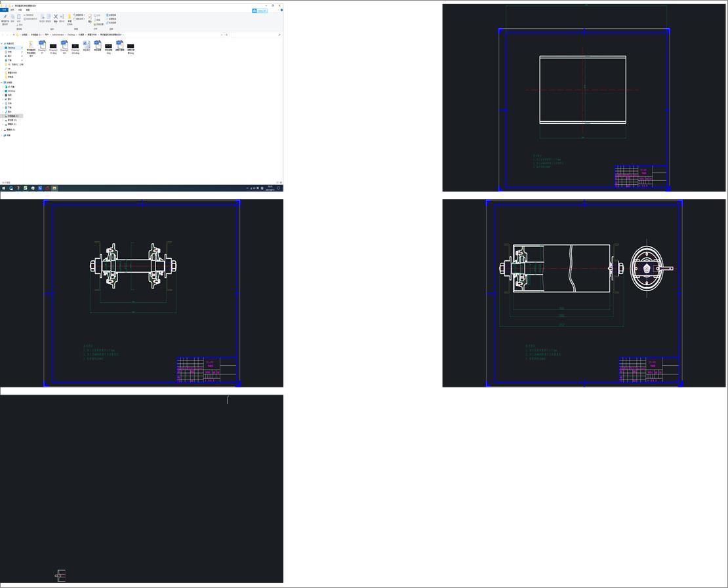Image resolution: width=728 pixels, height=588 pixels.
Task: Click the taskbar clock
Action: click(x=270, y=188)
